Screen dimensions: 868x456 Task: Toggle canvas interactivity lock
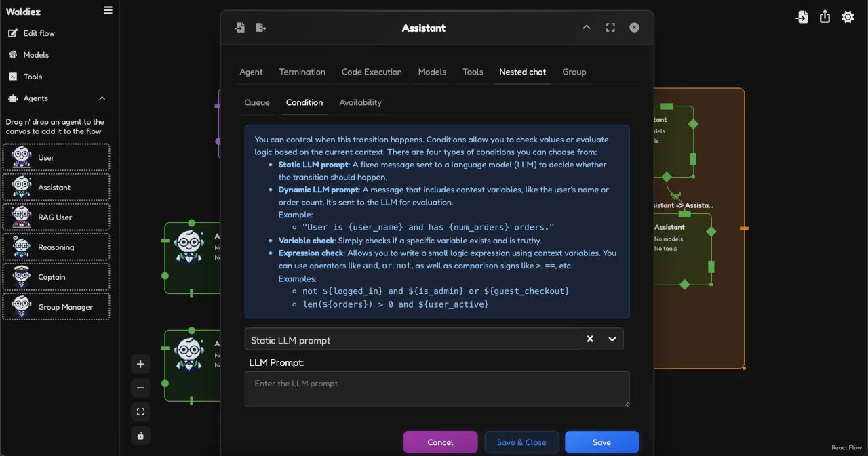pos(140,436)
